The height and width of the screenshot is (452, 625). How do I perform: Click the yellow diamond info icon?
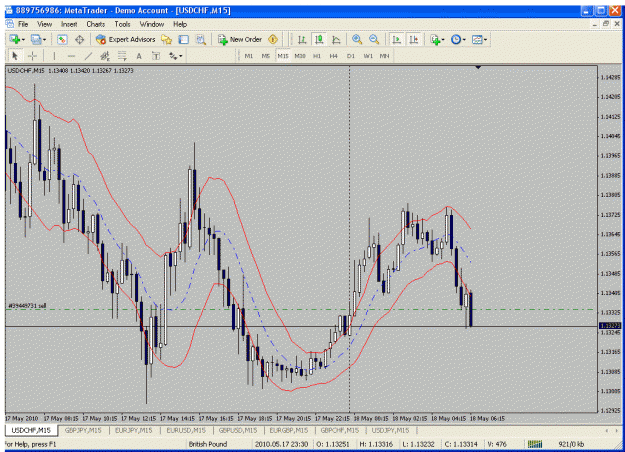(273, 39)
